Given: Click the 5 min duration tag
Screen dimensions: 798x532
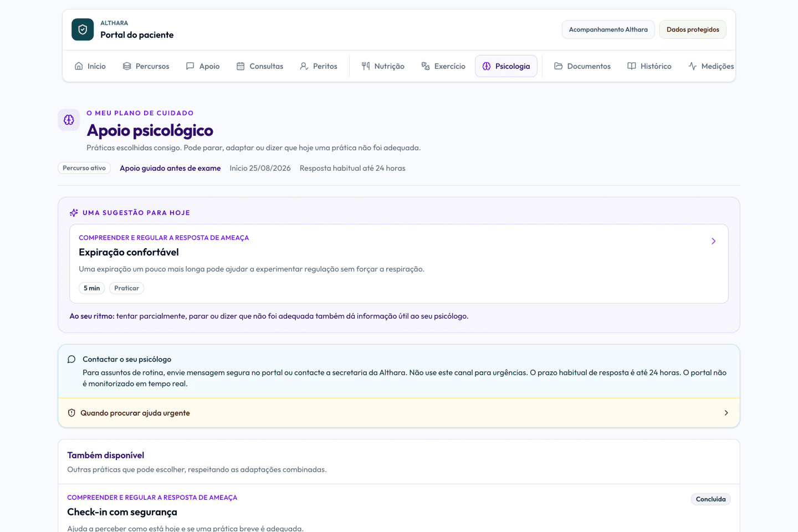Looking at the screenshot, I should click(92, 288).
